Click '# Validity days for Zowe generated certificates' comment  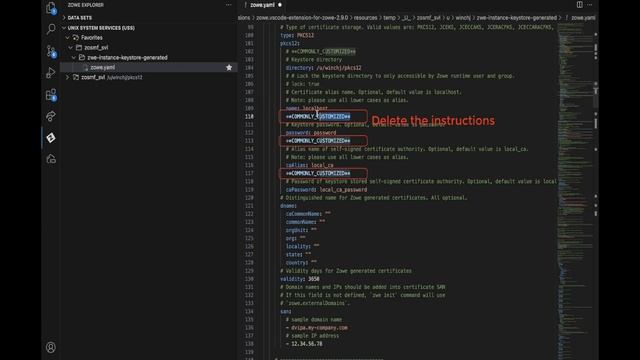point(346,271)
